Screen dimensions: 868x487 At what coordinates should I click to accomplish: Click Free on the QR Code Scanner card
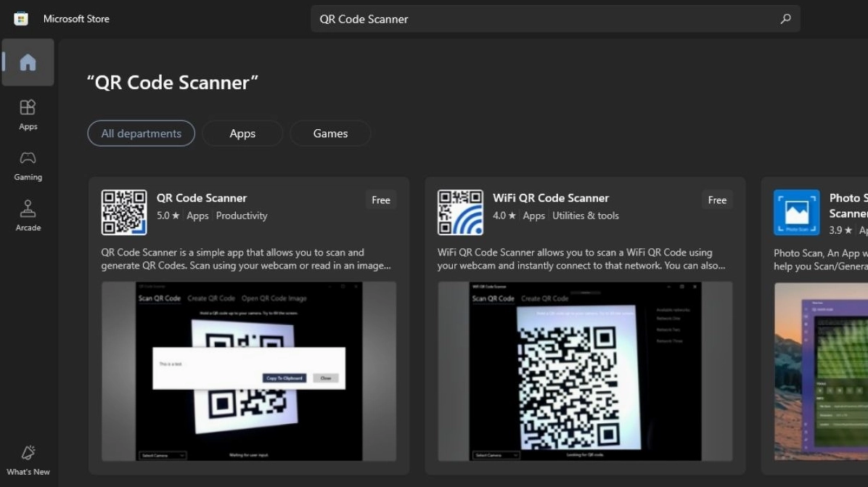point(380,200)
